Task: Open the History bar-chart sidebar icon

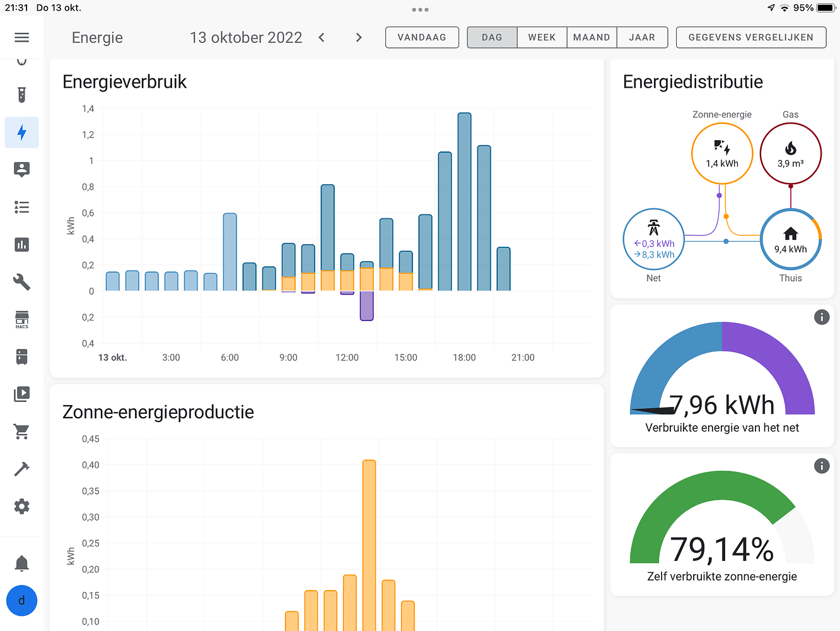Action: point(21,244)
